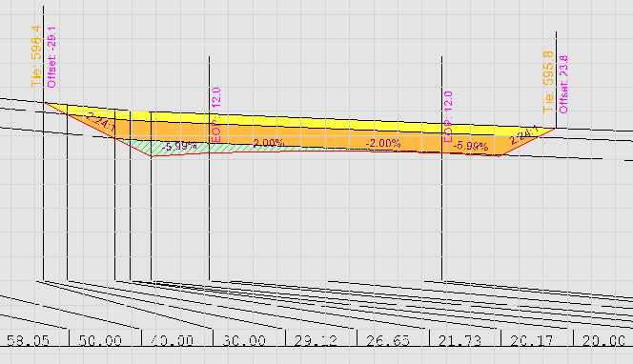Click the left -5.99% slope label
The image size is (633, 364).
[179, 147]
